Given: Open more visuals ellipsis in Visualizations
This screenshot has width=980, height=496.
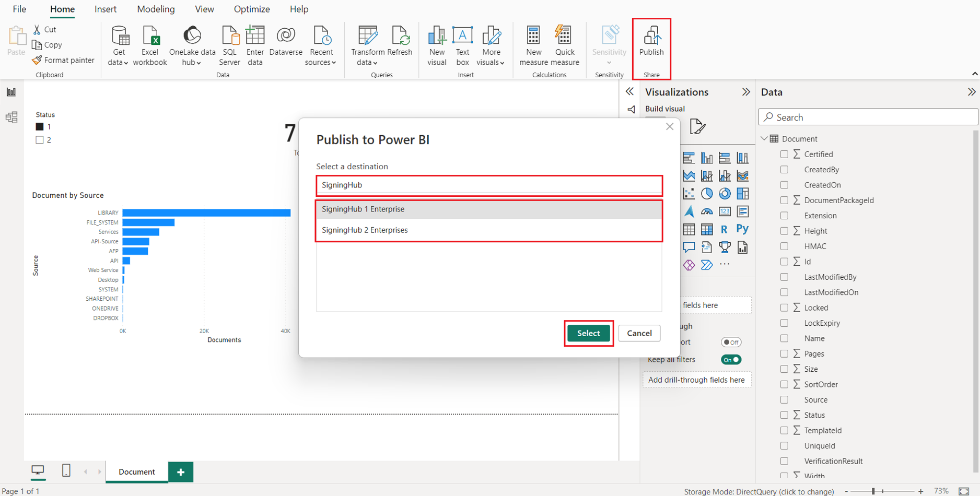Looking at the screenshot, I should 725,265.
